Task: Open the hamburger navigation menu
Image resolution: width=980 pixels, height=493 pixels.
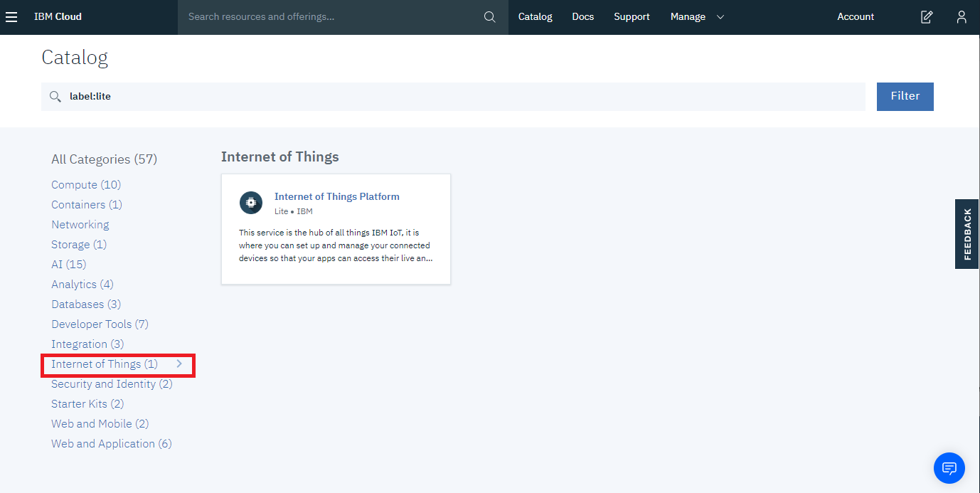Action: [x=11, y=16]
